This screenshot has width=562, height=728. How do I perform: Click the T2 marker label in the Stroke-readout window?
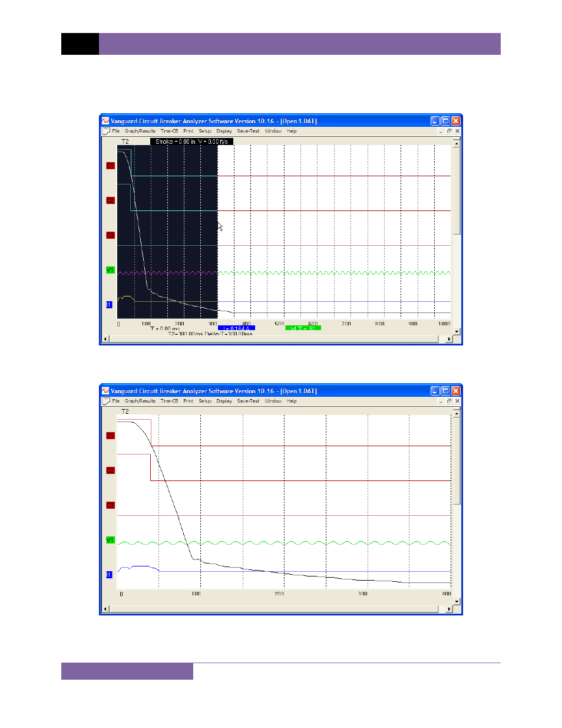coord(125,141)
